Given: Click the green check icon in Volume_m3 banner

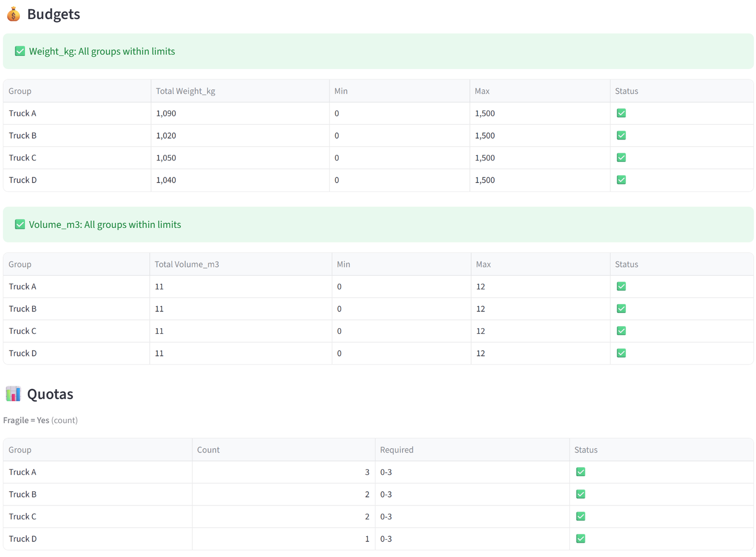Looking at the screenshot, I should (20, 224).
